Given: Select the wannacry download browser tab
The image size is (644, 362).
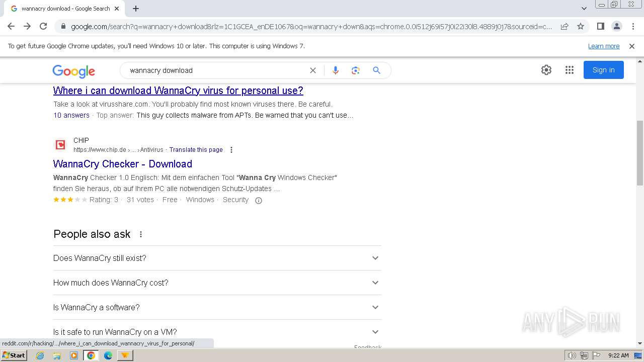Looking at the screenshot, I should click(x=64, y=9).
